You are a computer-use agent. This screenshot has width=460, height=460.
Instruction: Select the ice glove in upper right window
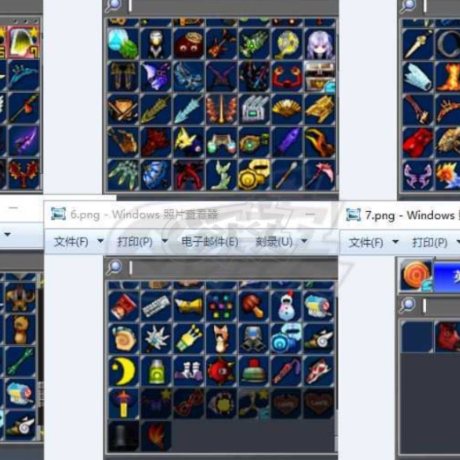(x=417, y=76)
